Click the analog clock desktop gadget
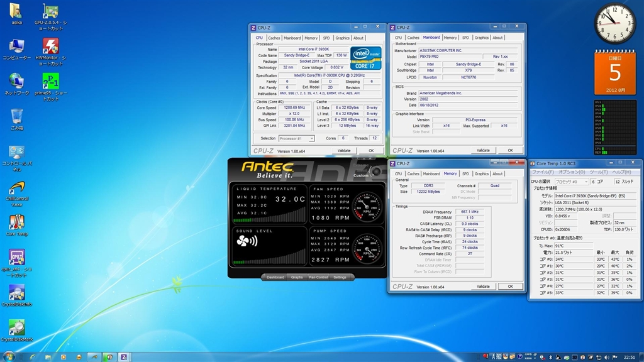The image size is (644, 362). point(615,24)
